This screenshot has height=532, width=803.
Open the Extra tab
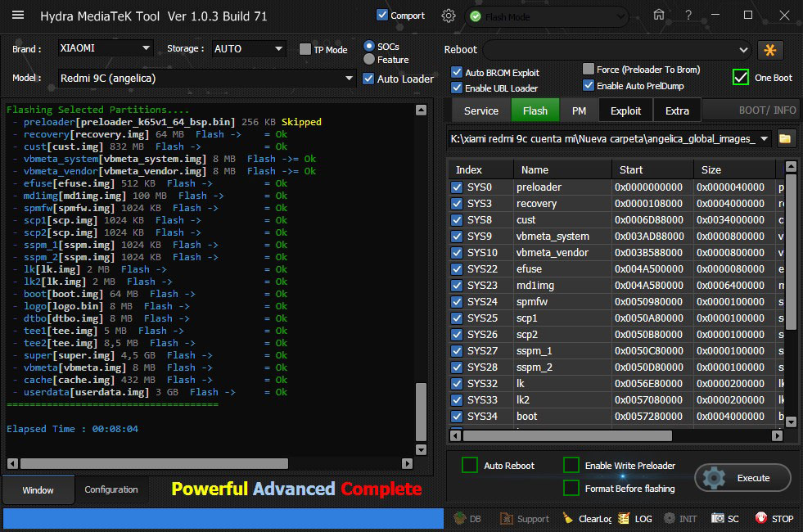677,110
